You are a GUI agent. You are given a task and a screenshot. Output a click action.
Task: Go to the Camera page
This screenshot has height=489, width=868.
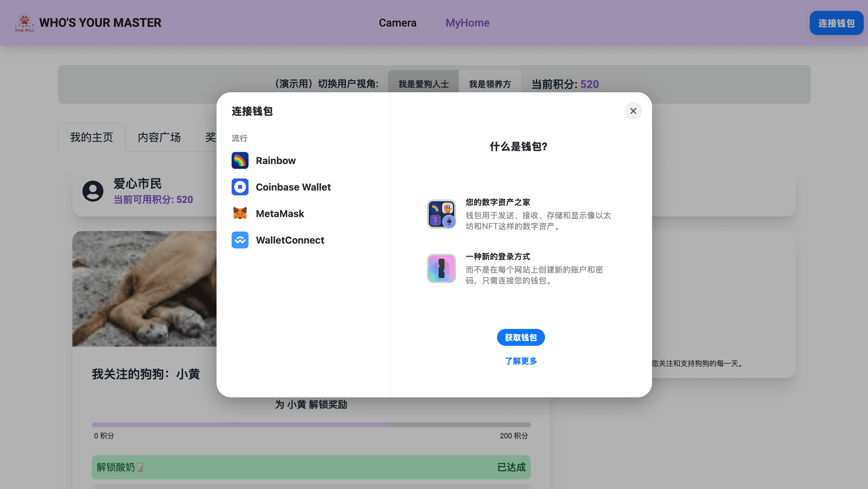coord(398,23)
